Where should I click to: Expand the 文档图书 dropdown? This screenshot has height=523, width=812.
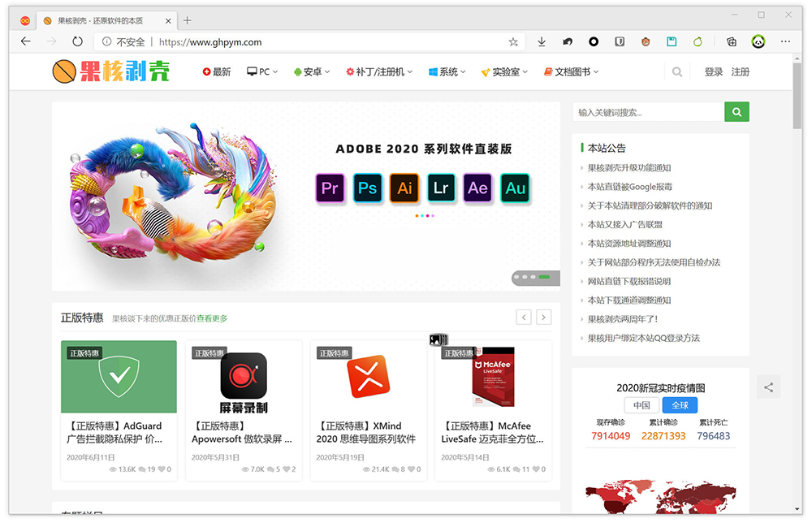pyautogui.click(x=573, y=71)
